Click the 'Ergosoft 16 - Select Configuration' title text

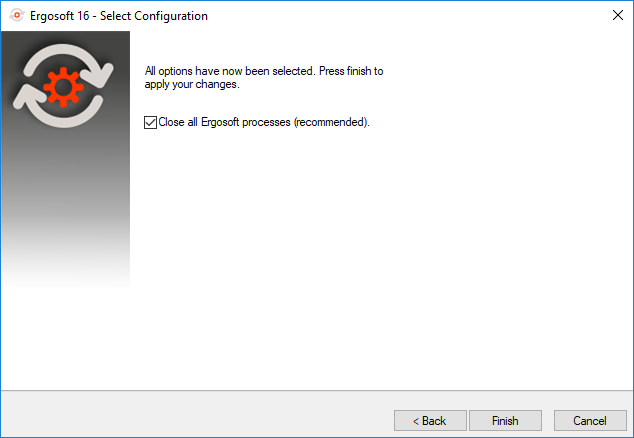(x=119, y=16)
